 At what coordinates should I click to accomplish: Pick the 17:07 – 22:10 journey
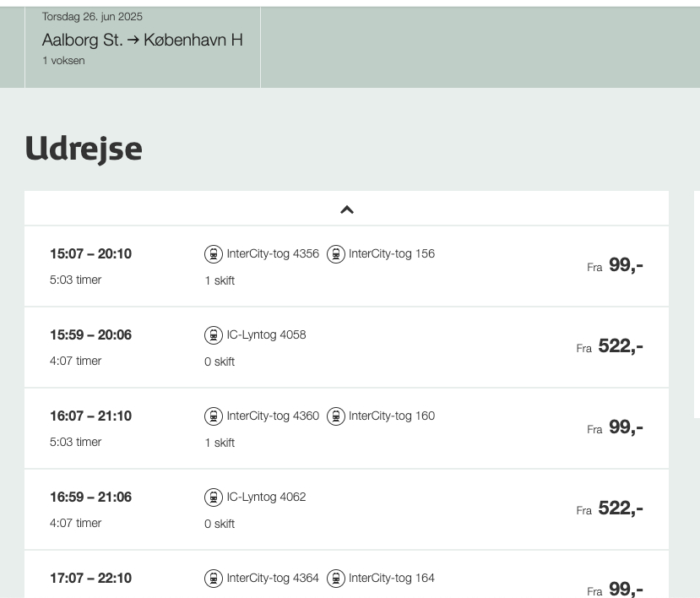tap(91, 579)
